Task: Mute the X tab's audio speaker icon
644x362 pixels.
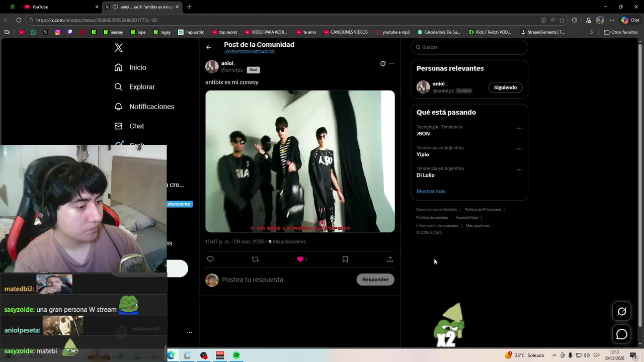Action: [115, 7]
